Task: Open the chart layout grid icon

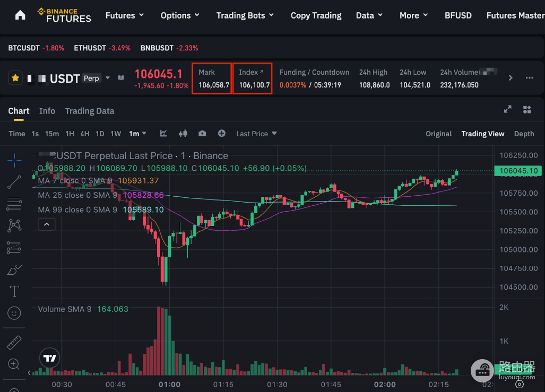Action: pos(527,109)
